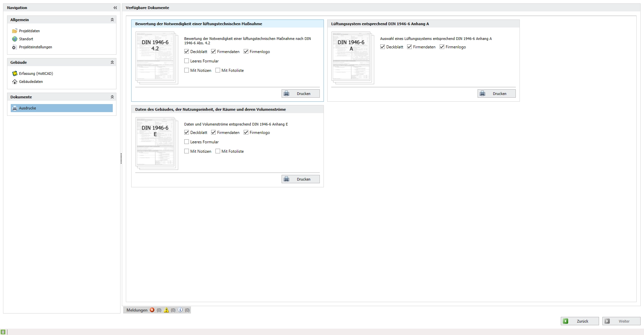The image size is (644, 335).
Task: Collapse the Dokumente navigation section
Action: pos(112,97)
